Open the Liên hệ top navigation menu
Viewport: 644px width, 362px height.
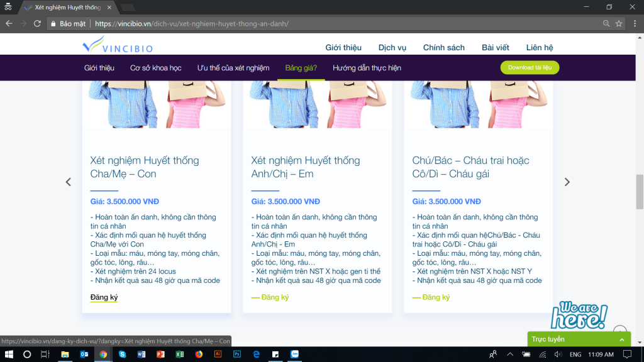[540, 48]
